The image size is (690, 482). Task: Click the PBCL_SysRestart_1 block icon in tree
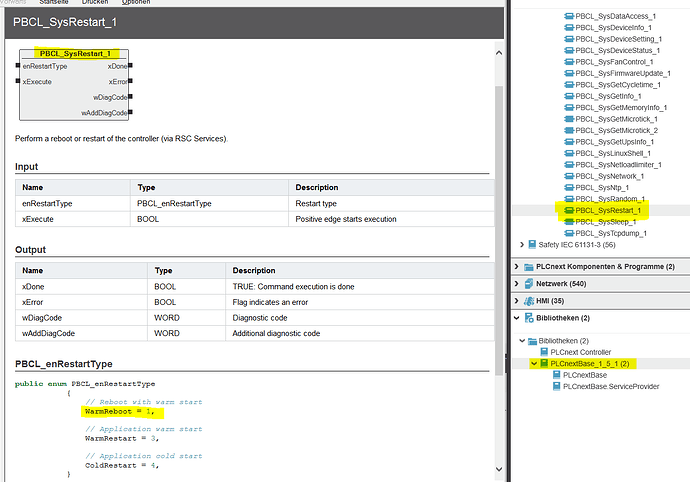[x=569, y=210]
